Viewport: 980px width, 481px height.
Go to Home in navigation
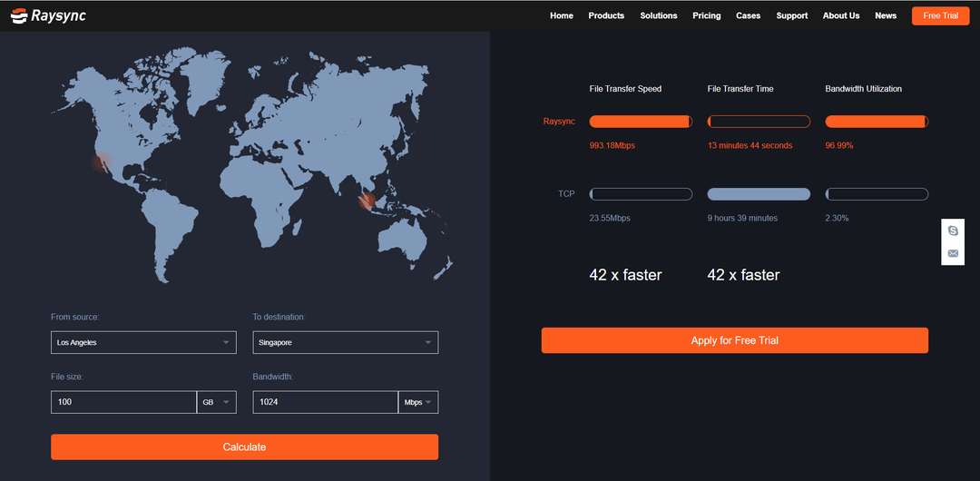click(562, 15)
